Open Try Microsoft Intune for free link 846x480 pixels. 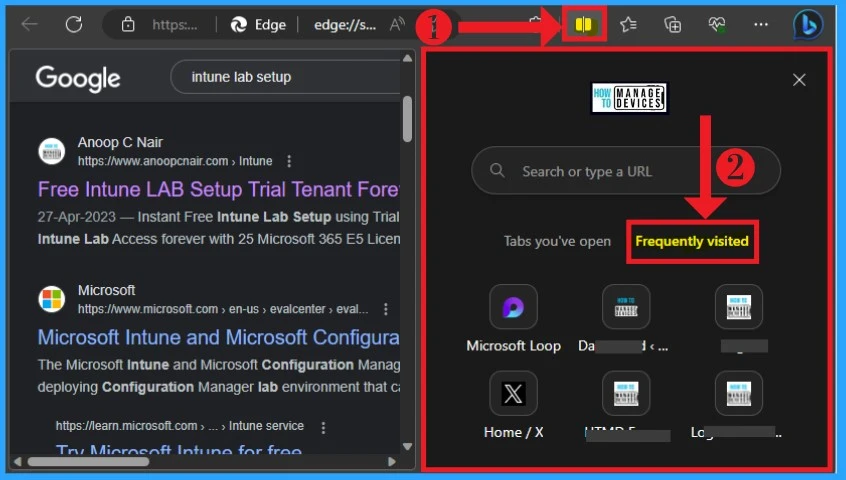[179, 451]
